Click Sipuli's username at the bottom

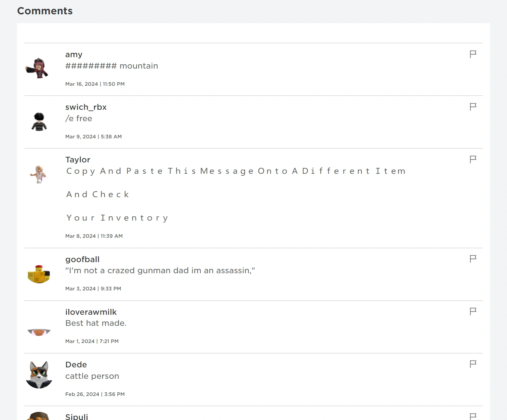pyautogui.click(x=77, y=417)
